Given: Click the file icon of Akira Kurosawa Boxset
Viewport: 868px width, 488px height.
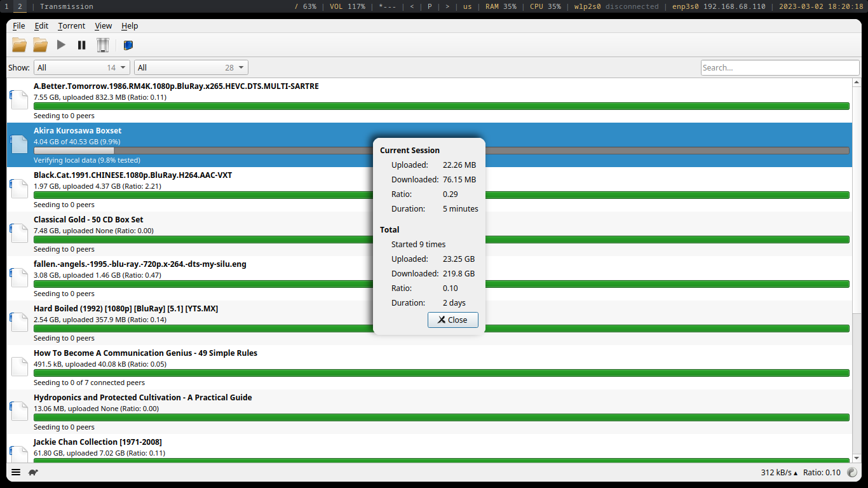Looking at the screenshot, I should point(19,145).
